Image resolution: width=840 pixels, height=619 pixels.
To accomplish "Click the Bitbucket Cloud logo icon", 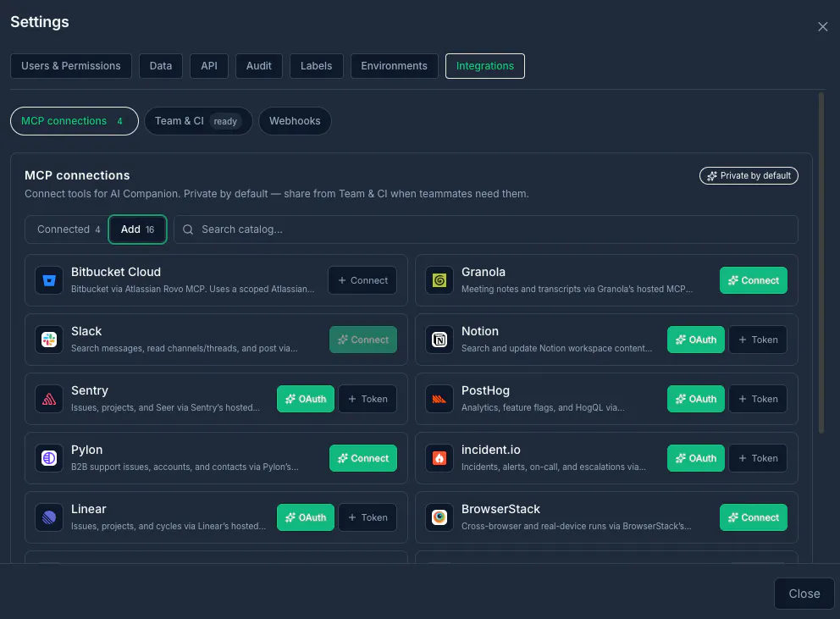I will tap(49, 280).
